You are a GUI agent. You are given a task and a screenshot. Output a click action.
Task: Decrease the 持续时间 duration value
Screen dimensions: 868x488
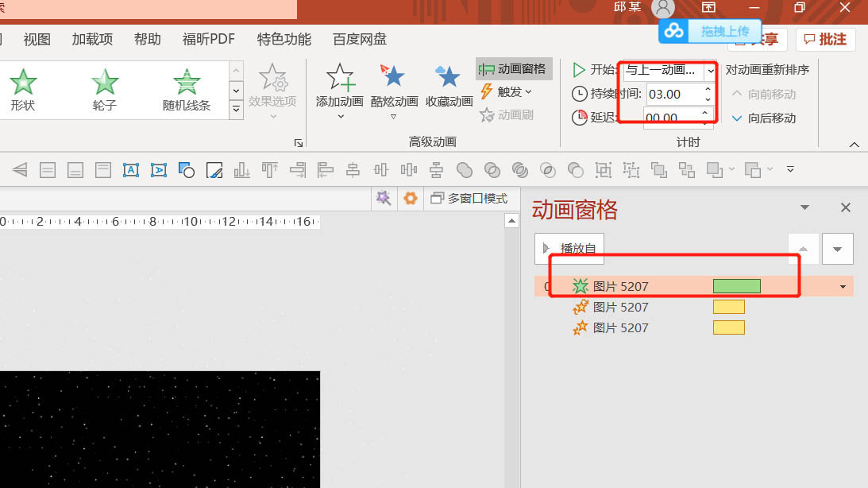(708, 99)
